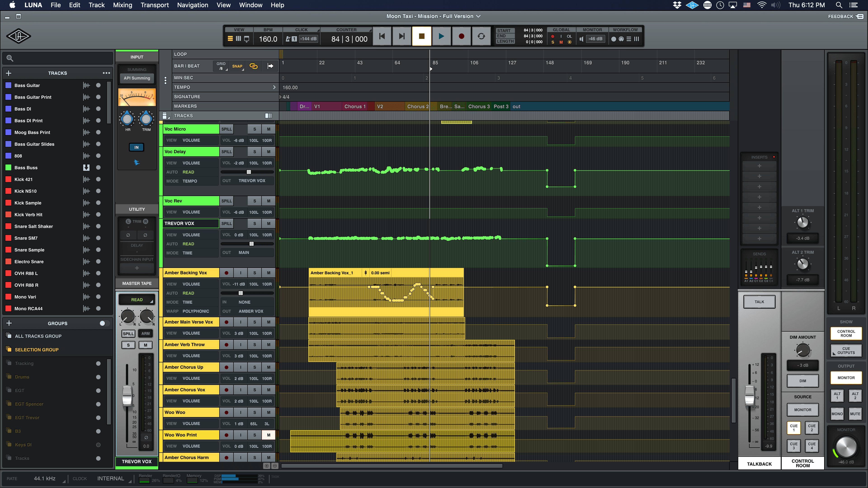Viewport: 868px width, 488px height.
Task: Enable the IN input monitoring button
Action: coord(136,147)
